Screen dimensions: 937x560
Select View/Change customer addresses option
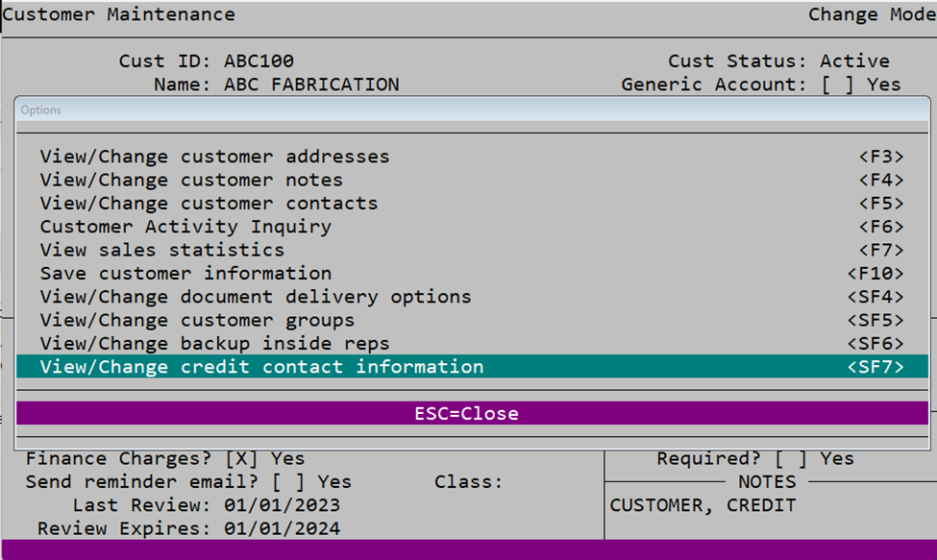point(213,156)
